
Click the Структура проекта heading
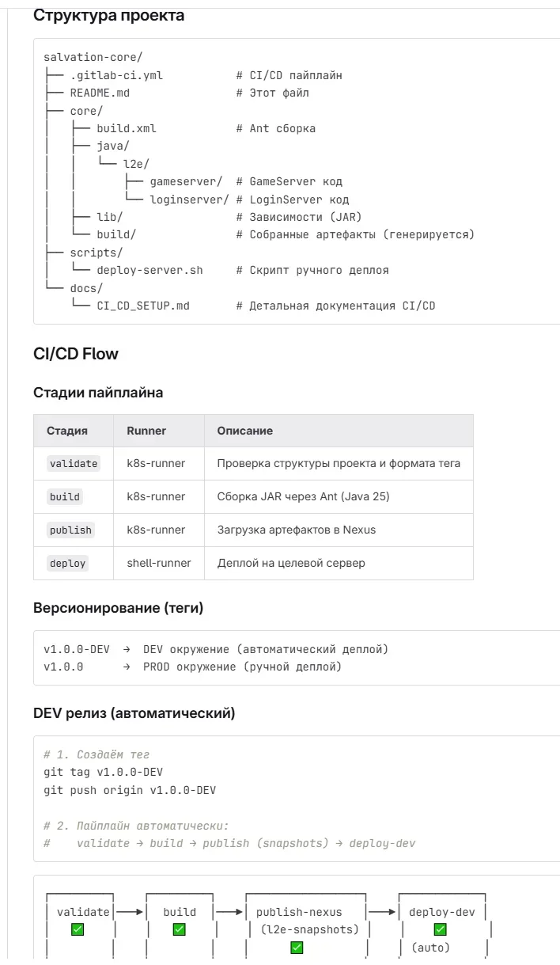pos(109,15)
